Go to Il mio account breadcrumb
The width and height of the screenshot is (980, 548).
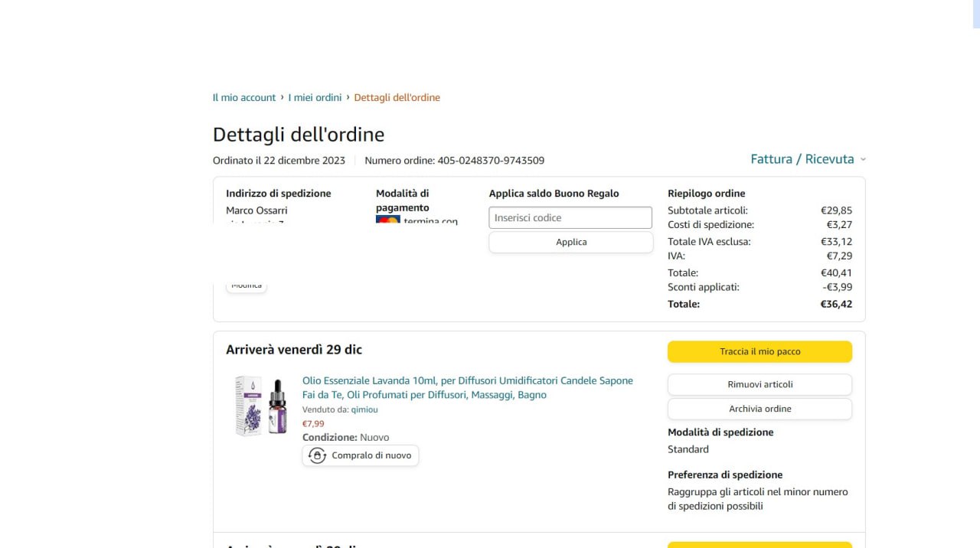(x=244, y=97)
